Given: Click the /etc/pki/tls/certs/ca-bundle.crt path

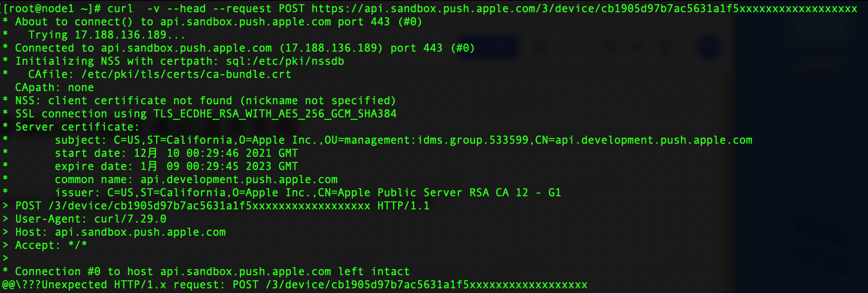Looking at the screenshot, I should (x=186, y=75).
